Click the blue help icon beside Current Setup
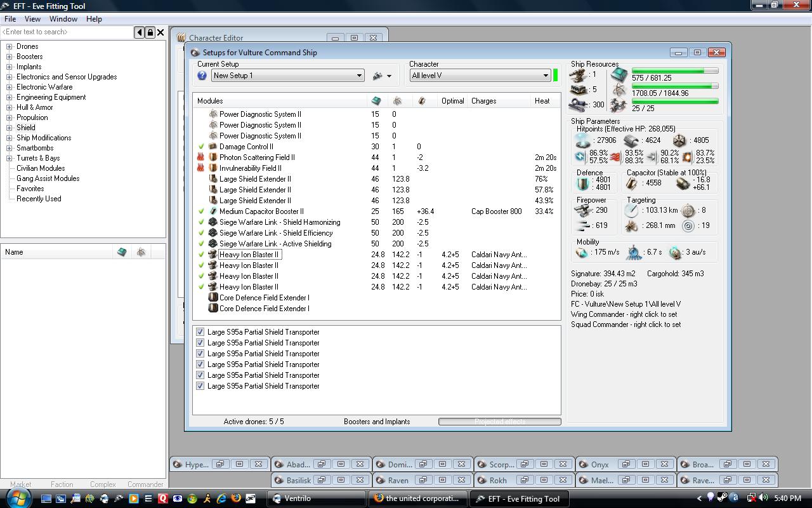 202,76
